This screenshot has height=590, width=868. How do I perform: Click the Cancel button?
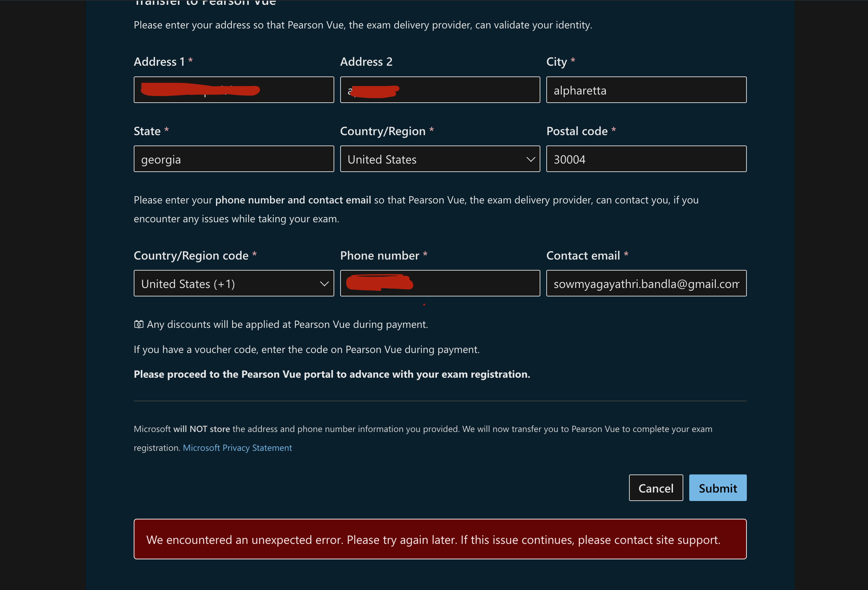[x=656, y=488]
